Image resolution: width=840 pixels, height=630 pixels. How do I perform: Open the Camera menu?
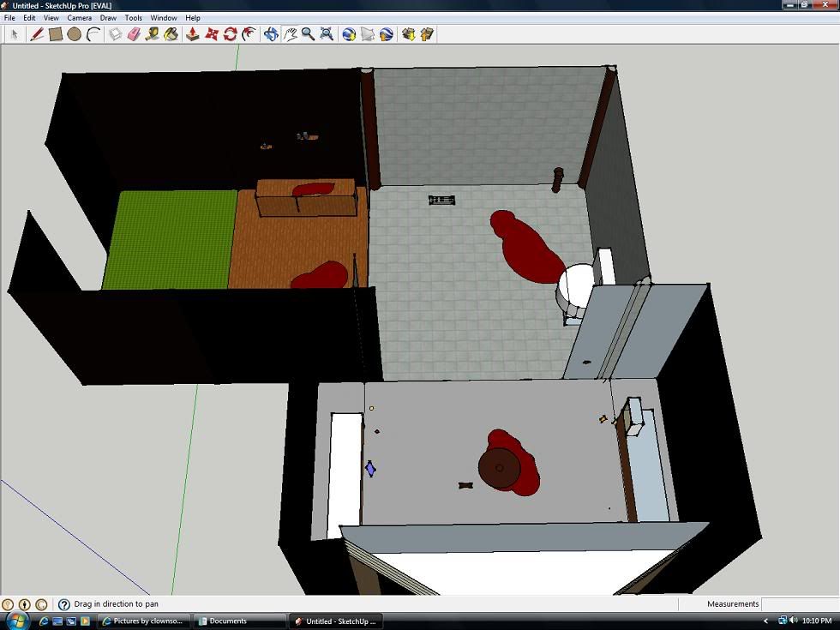click(79, 18)
